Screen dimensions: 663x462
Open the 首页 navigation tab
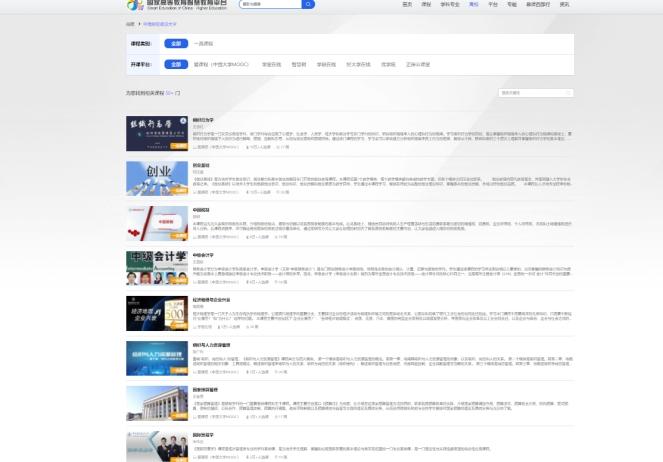[x=407, y=5]
